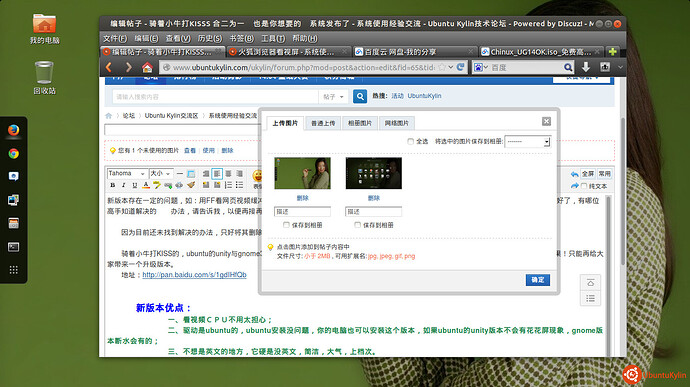The image size is (690, 387).
Task: Launch Chrome from the dock
Action: point(14,154)
